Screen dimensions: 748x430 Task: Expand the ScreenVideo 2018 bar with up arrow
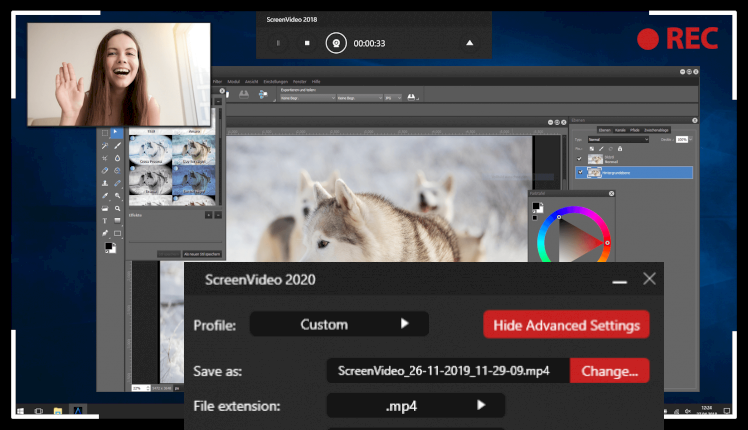[x=470, y=43]
